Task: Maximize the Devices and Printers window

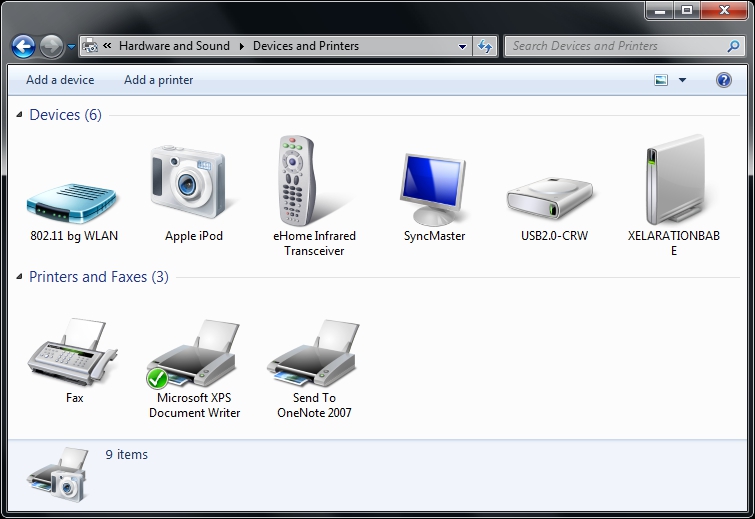Action: coord(687,10)
